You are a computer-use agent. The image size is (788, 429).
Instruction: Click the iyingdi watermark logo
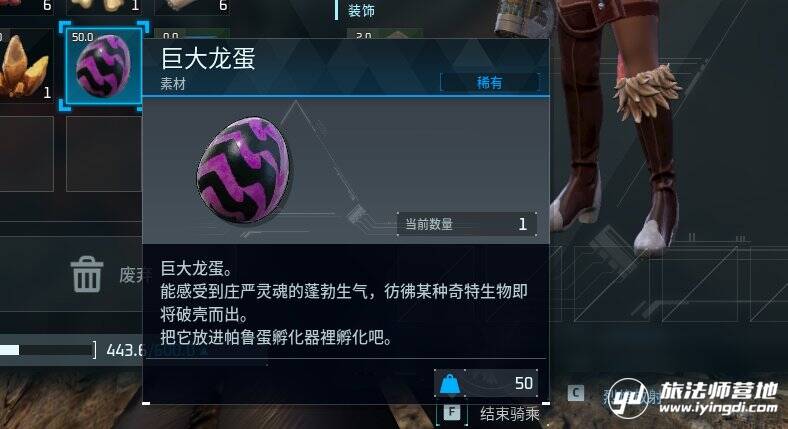click(693, 398)
